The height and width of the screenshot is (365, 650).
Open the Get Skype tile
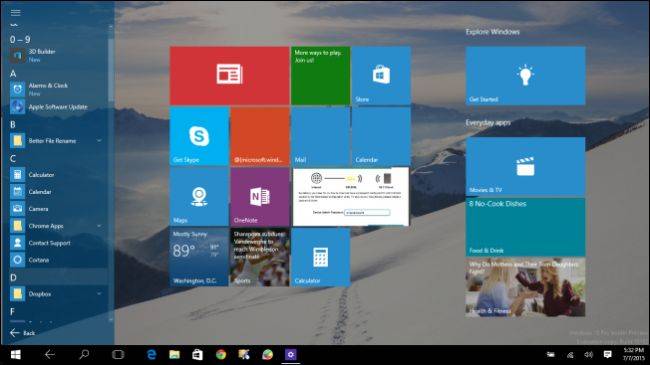tap(199, 136)
